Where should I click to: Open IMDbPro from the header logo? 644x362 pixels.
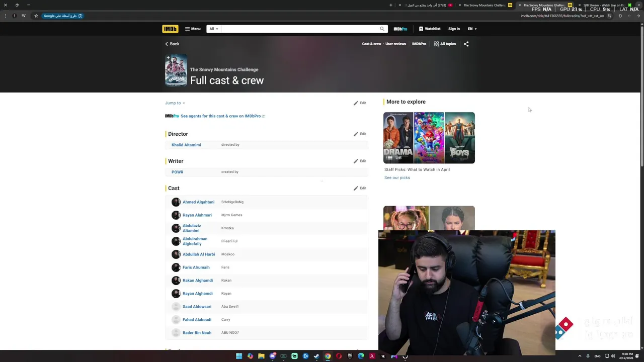[x=400, y=29]
